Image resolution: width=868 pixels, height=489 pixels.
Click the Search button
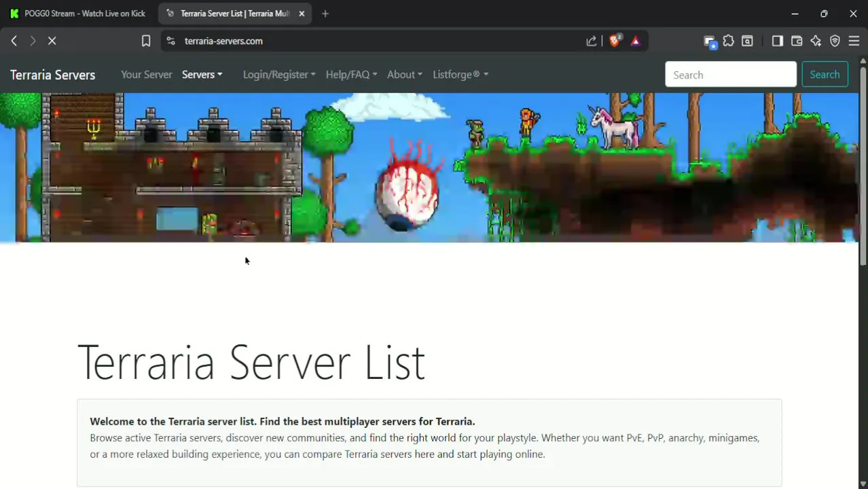tap(825, 75)
